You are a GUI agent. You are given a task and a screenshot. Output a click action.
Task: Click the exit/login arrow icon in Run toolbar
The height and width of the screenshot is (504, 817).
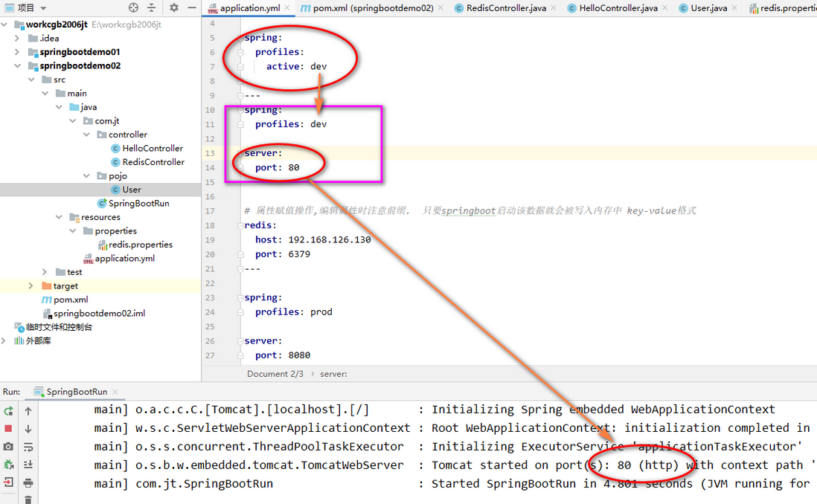pos(8,482)
